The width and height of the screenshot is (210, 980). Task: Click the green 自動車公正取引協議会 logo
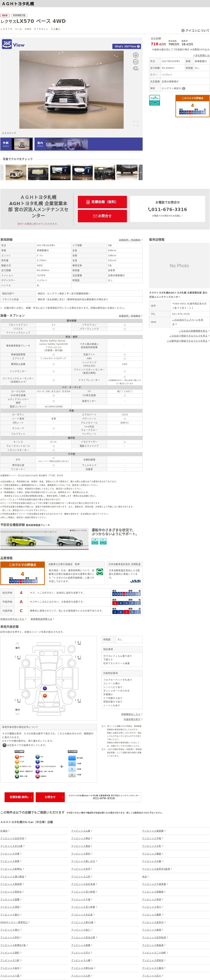tap(100, 572)
